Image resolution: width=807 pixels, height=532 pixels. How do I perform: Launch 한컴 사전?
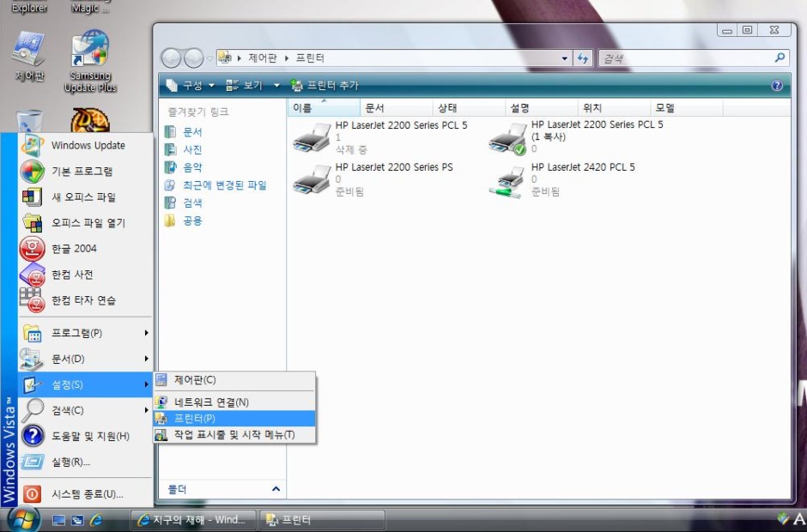pos(86,275)
